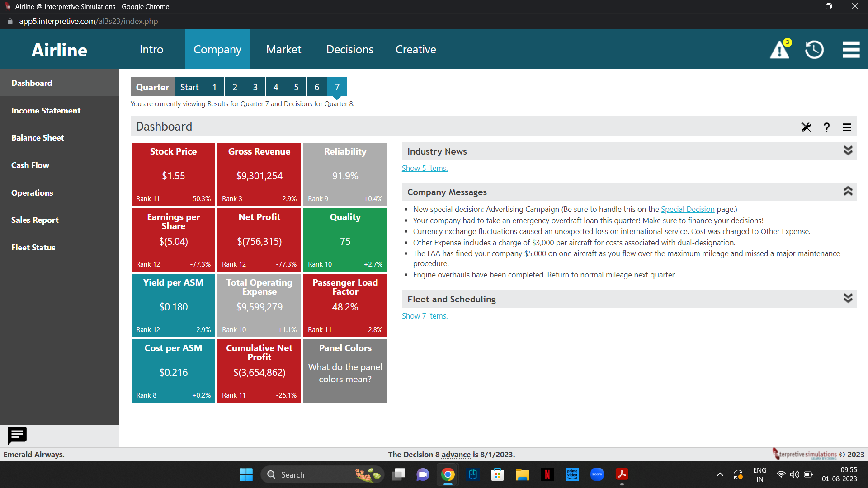Viewport: 868px width, 488px height.
Task: Click the Show 5 items link under Industry News
Action: (x=424, y=168)
